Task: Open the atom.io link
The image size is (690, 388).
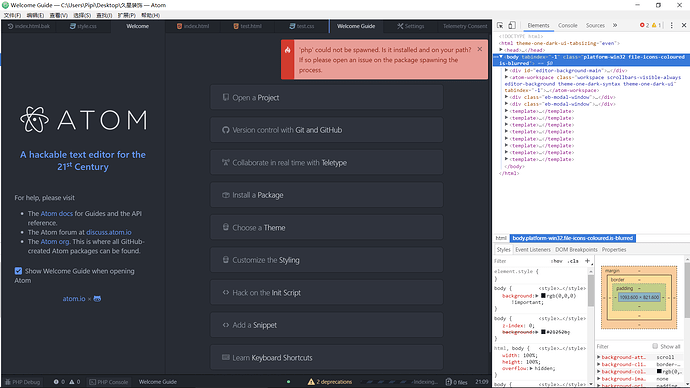Action: (x=74, y=299)
